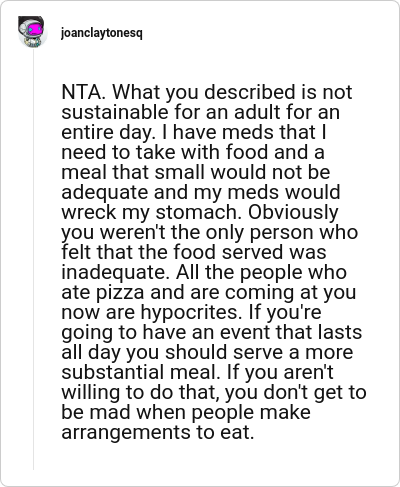Visit the joanclaytonesq username link
This screenshot has height=487, width=400.
[x=102, y=33]
